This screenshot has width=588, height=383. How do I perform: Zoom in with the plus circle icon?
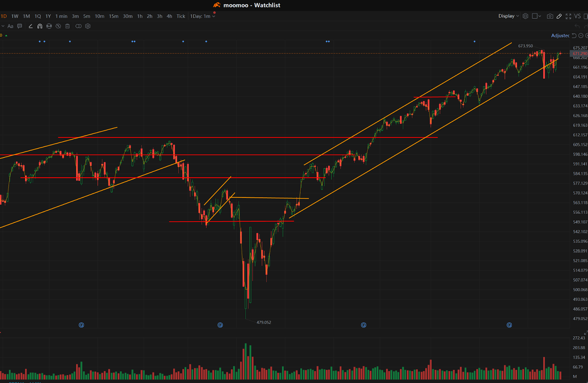coord(587,36)
